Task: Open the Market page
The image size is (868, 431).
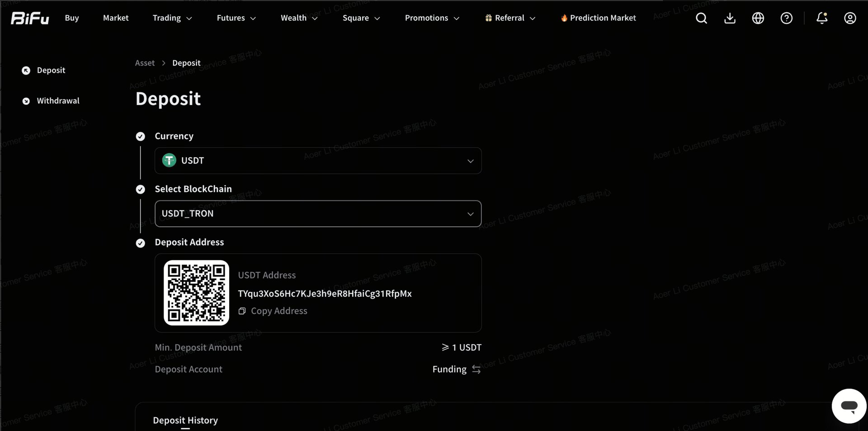Action: tap(116, 18)
